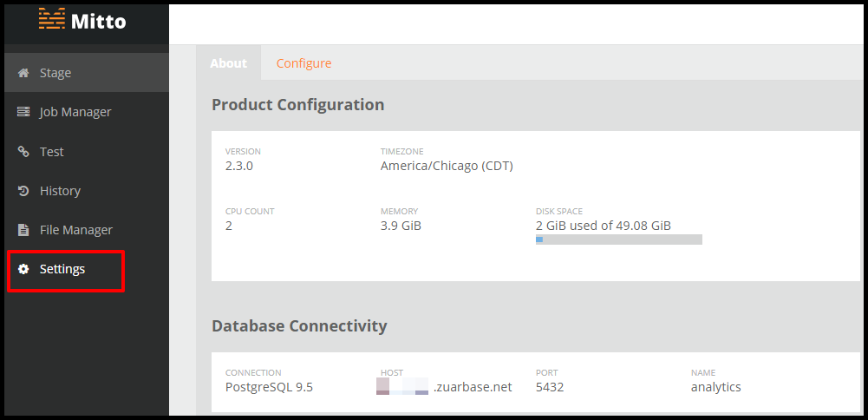Click the Job Manager server icon
The image size is (868, 420).
pyautogui.click(x=23, y=112)
